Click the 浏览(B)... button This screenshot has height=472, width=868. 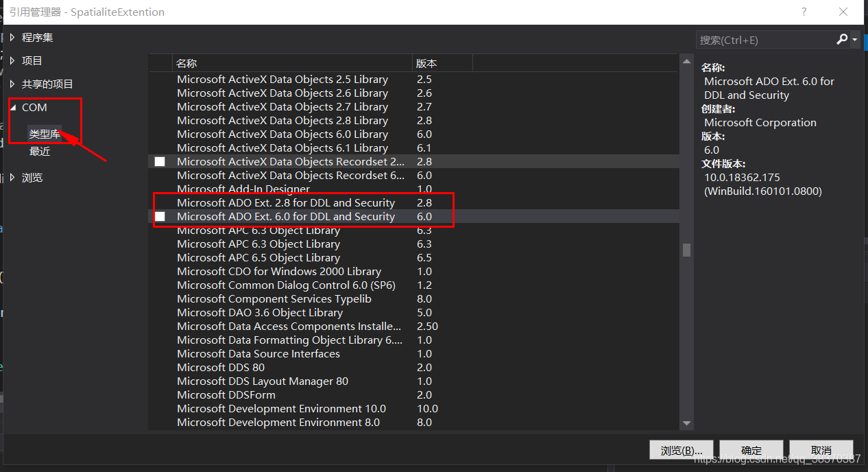682,450
